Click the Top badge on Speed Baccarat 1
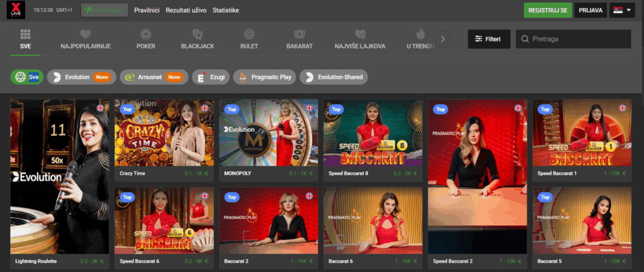This screenshot has height=272, width=644. pyautogui.click(x=545, y=109)
